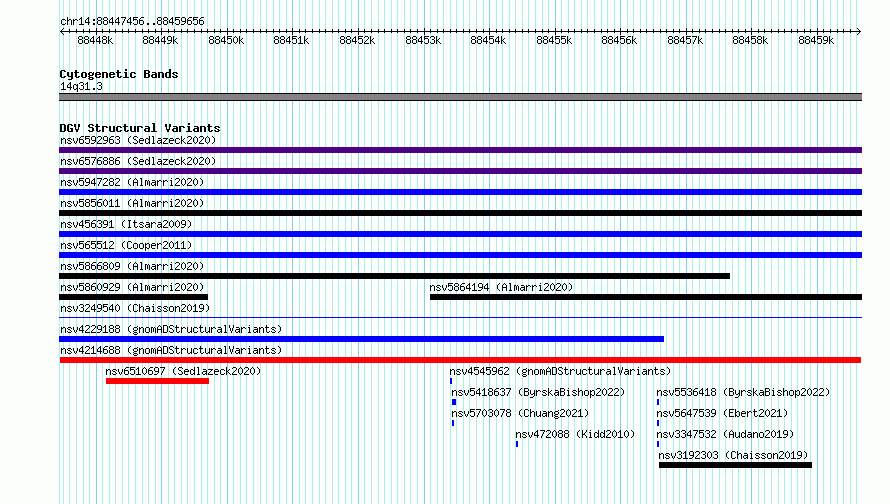
Task: Select the black bar under nsv5866809
Action: 394,276
